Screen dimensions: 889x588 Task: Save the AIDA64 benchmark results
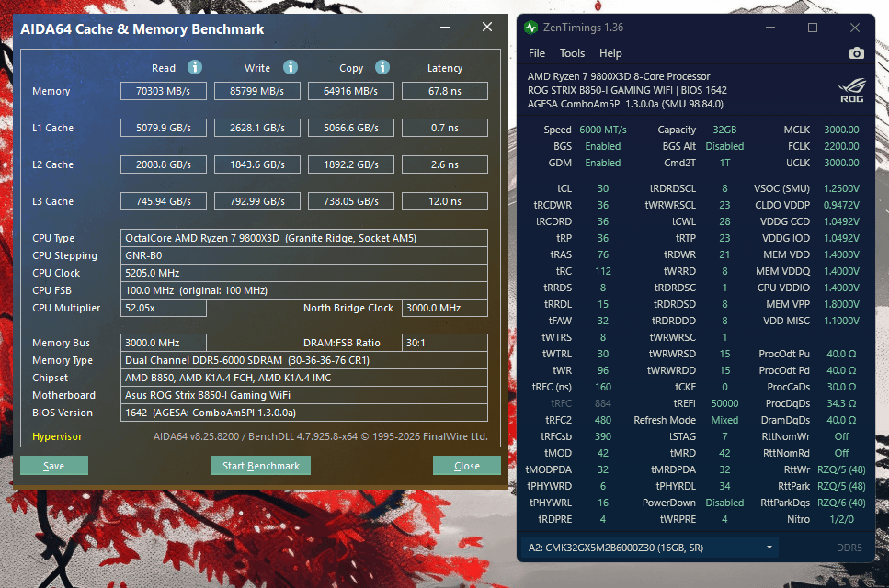54,466
